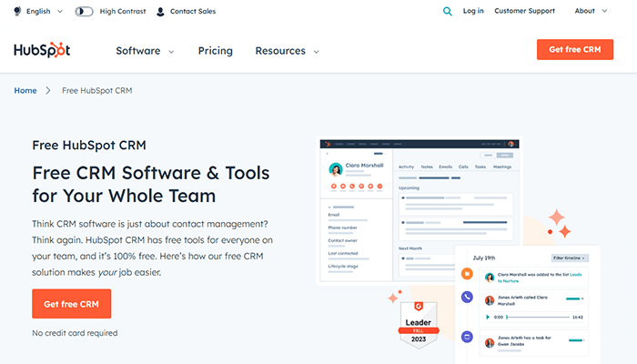Play the call recording audio
Screen dimensions: 637x364
[487, 318]
